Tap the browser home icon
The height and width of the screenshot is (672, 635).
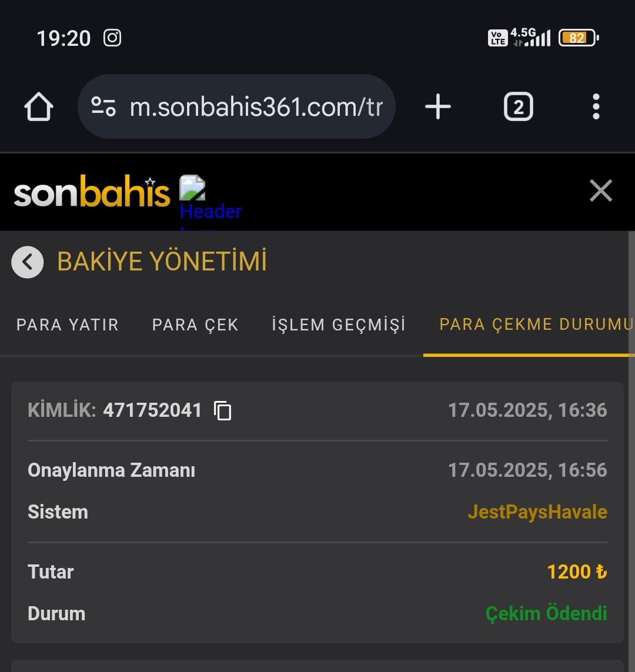click(39, 107)
